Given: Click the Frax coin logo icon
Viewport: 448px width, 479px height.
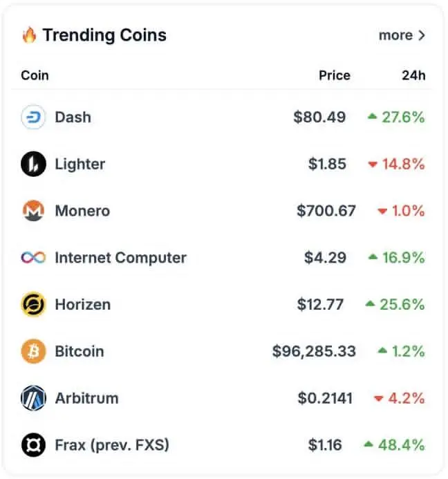Looking at the screenshot, I should (33, 445).
